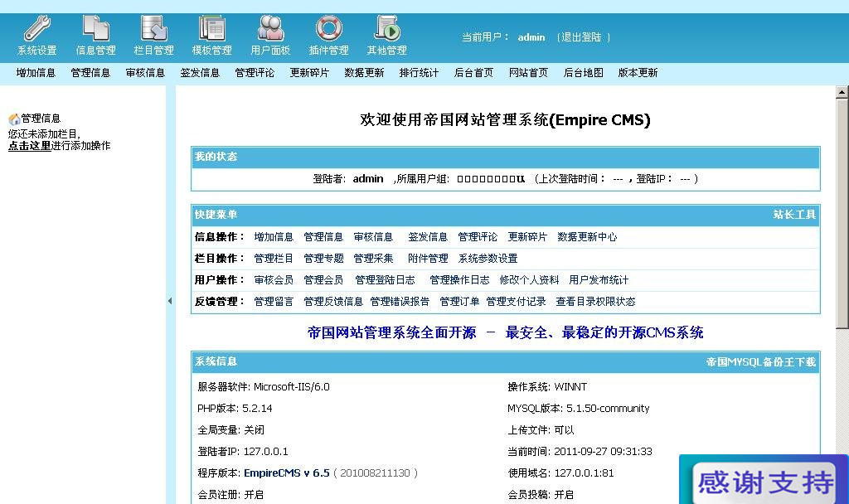The image size is (849, 504).
Task: Open 系统参数设置 link
Action: point(488,259)
